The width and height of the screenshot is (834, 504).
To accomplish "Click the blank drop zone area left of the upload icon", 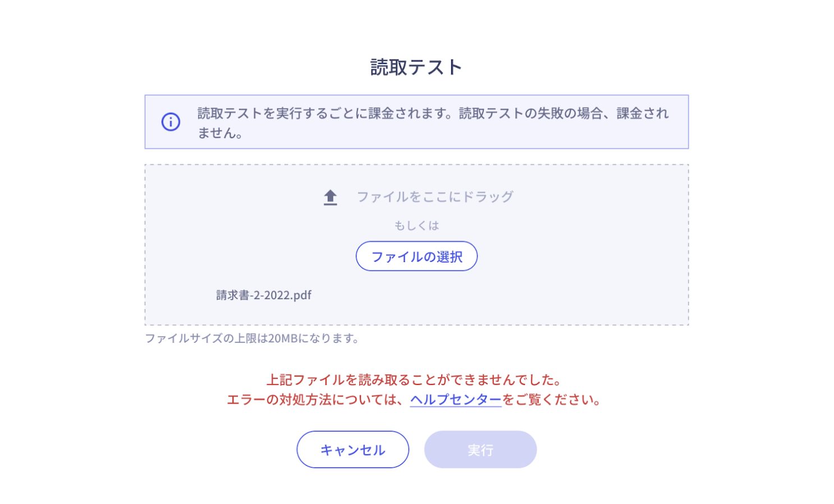I will (x=236, y=198).
